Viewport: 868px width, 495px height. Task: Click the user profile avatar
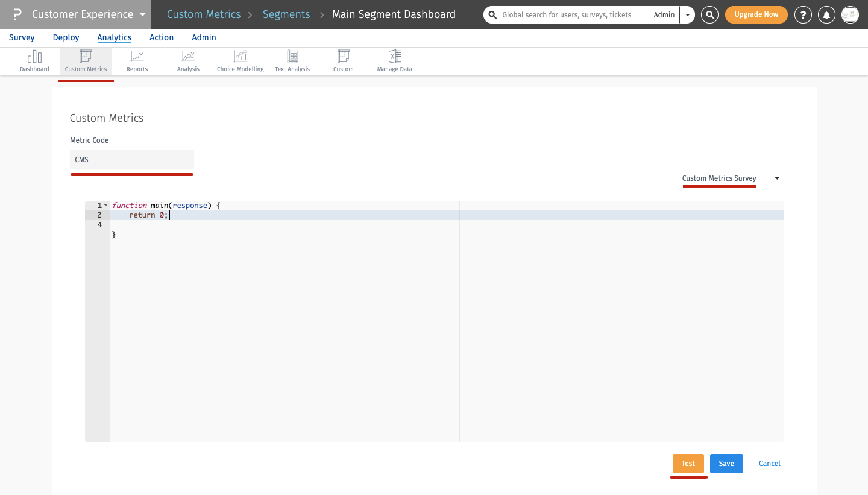[x=850, y=14]
